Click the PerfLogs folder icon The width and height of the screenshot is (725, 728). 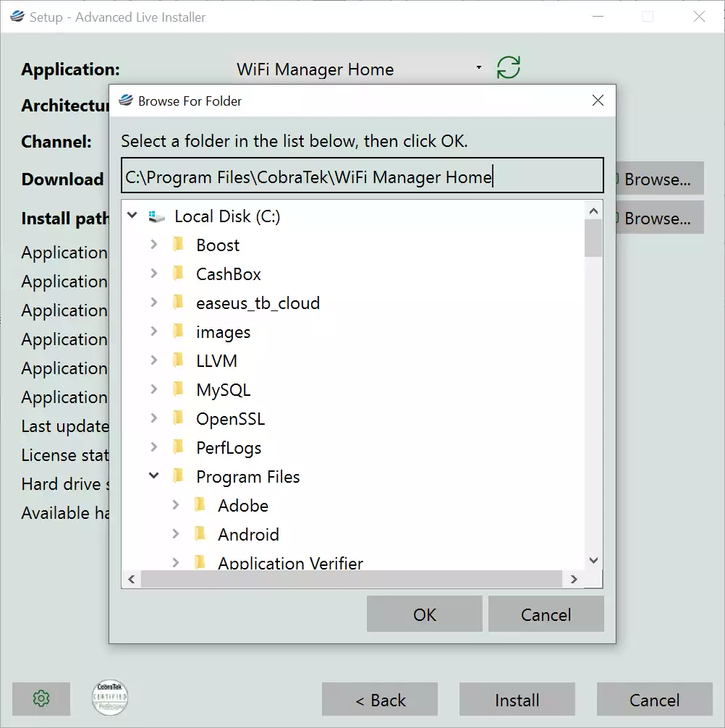(178, 447)
